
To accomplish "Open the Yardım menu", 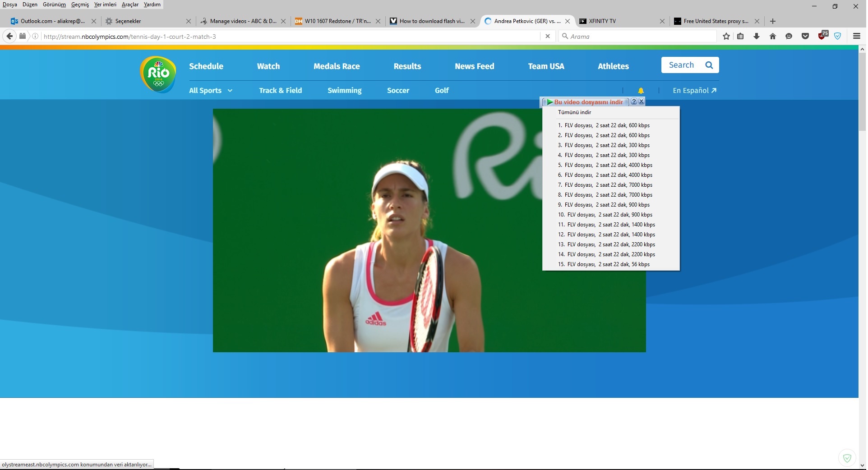I will point(152,5).
